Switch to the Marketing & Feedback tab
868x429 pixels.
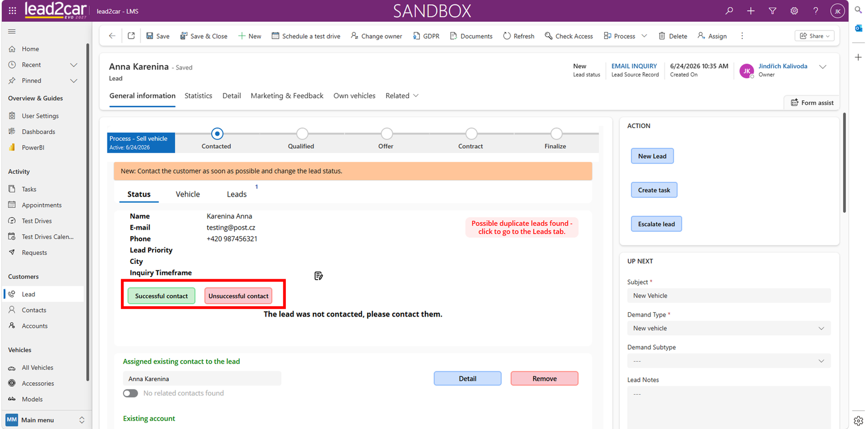pos(287,96)
